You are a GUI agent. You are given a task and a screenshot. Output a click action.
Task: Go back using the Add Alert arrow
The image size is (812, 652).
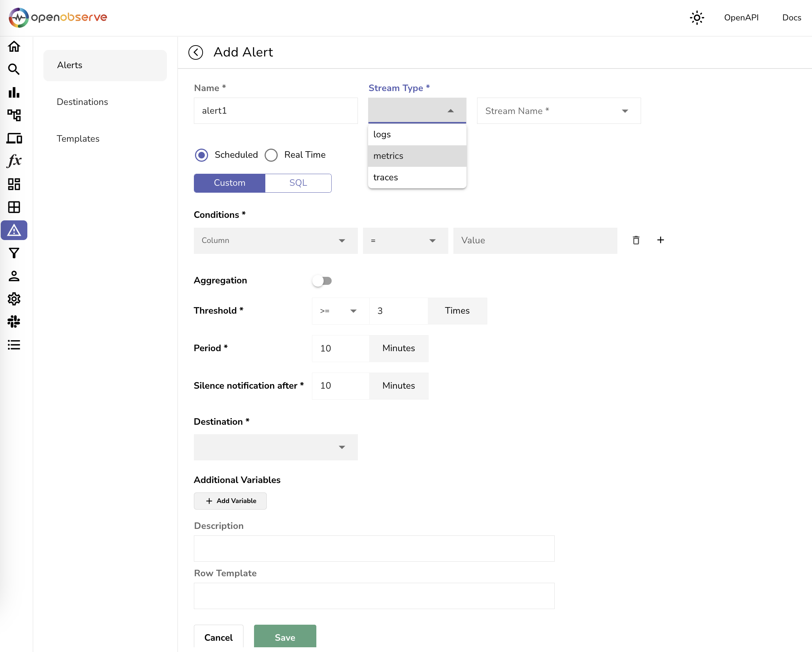click(x=195, y=52)
